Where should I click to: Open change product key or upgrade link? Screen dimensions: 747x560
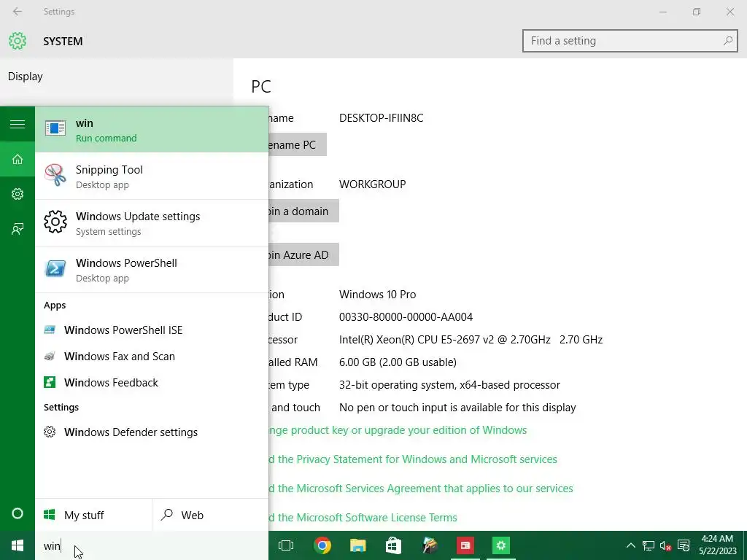click(398, 430)
